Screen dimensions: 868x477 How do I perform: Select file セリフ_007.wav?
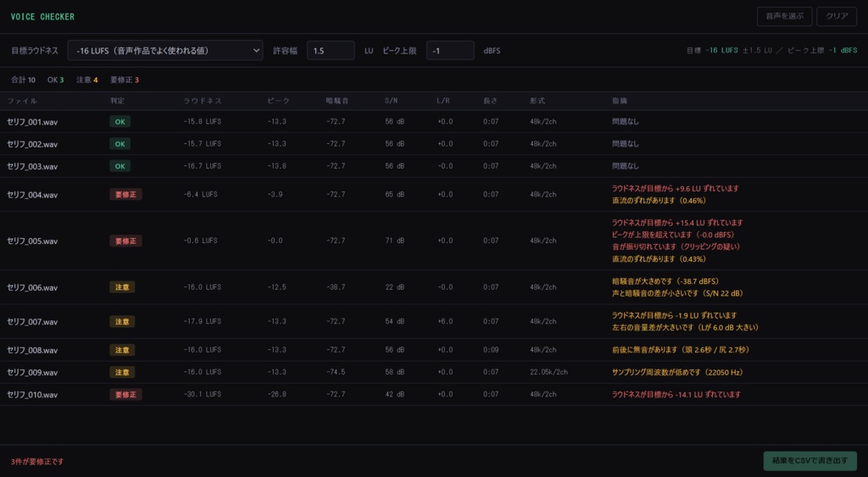coord(33,321)
